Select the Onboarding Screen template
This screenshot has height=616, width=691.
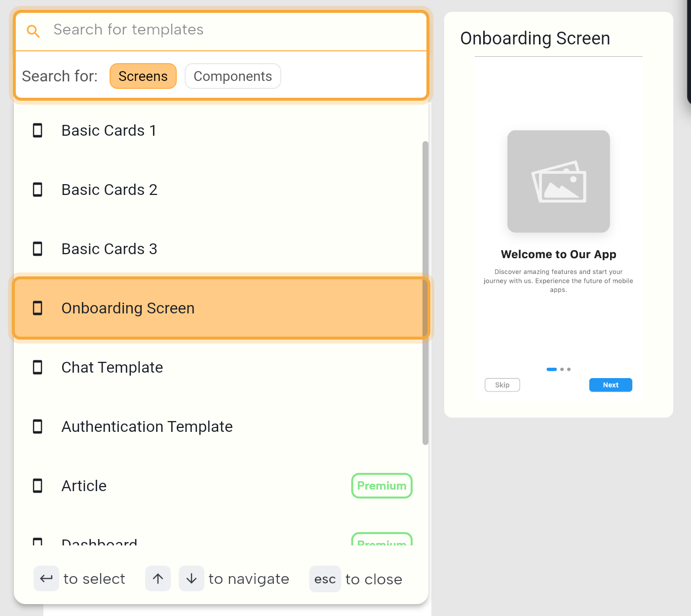tap(221, 308)
